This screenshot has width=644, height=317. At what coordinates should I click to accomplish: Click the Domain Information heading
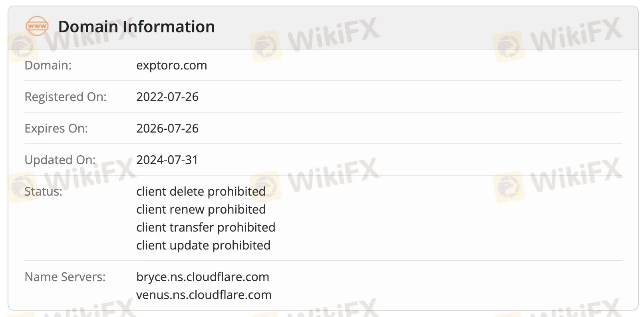[136, 27]
